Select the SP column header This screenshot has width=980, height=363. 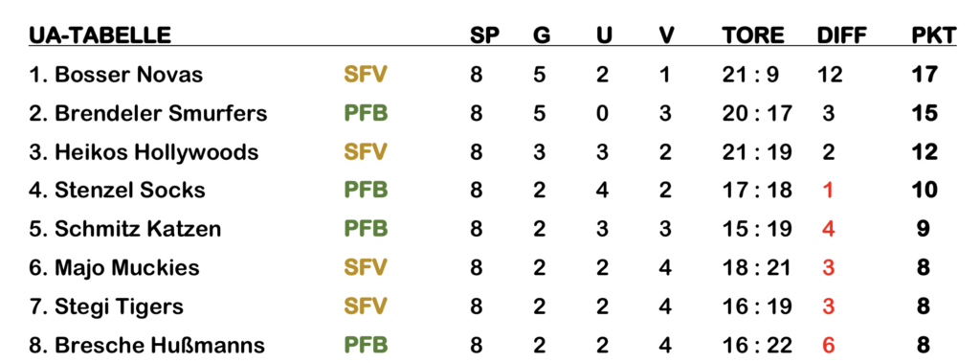[x=484, y=35]
